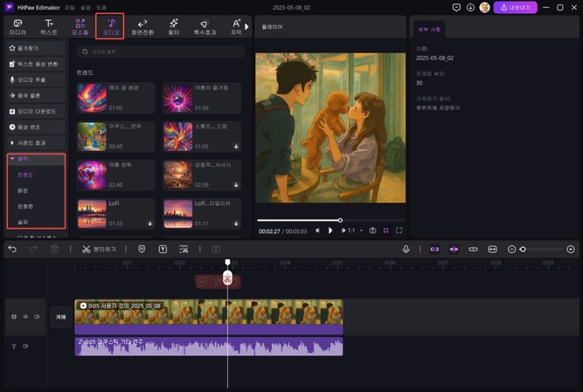The image size is (583, 392).
Task: Take a snapshot of the preview
Action: (x=372, y=230)
